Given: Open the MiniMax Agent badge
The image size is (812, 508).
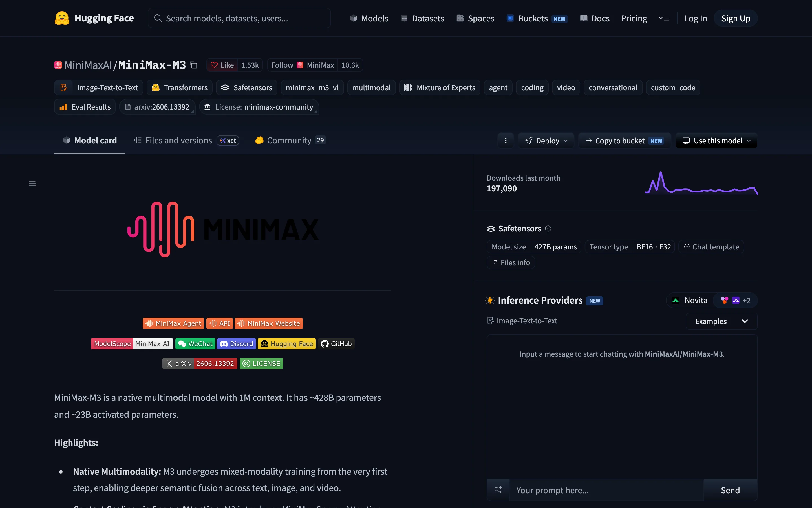Looking at the screenshot, I should pos(173,323).
